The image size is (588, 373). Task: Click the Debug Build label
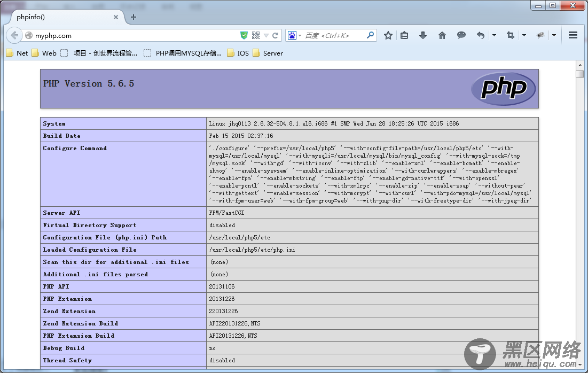(x=64, y=348)
